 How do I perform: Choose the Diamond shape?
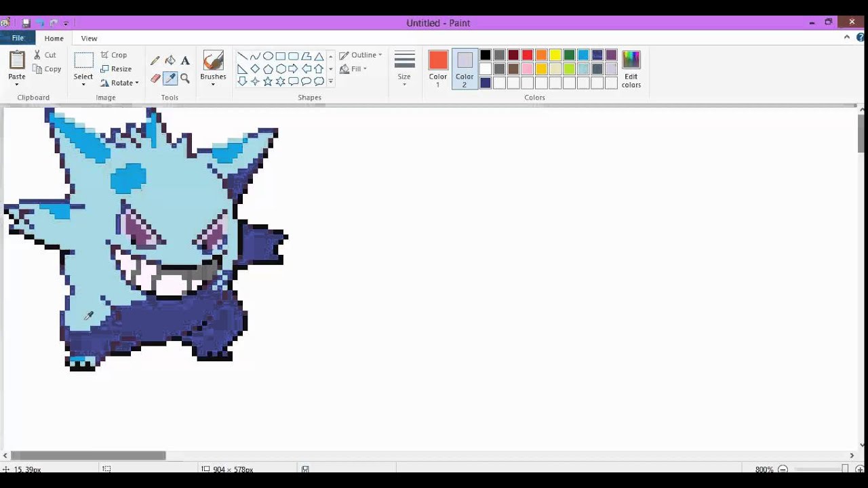pyautogui.click(x=255, y=69)
